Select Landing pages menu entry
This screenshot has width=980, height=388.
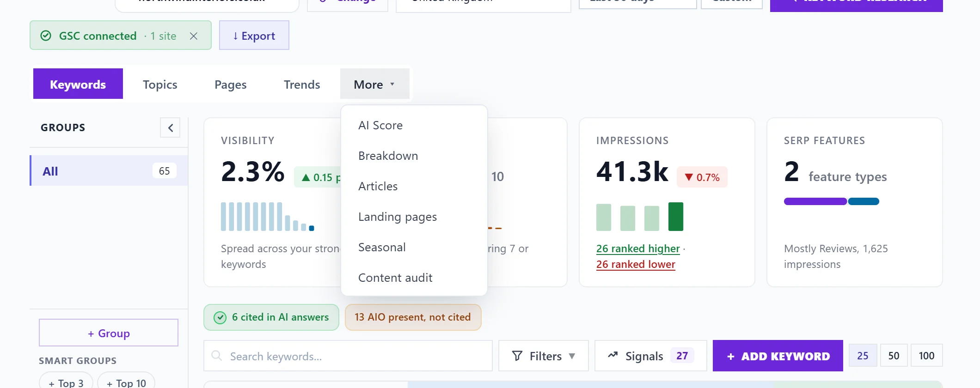414,217
